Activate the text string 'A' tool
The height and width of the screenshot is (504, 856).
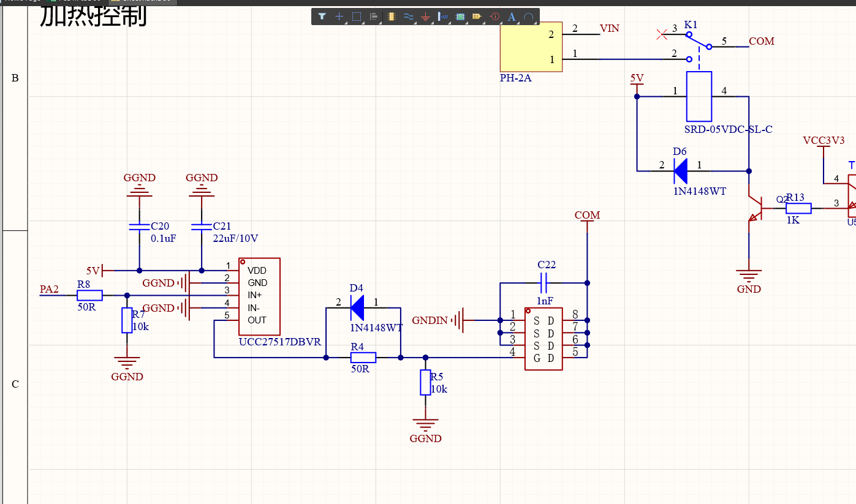(x=512, y=17)
